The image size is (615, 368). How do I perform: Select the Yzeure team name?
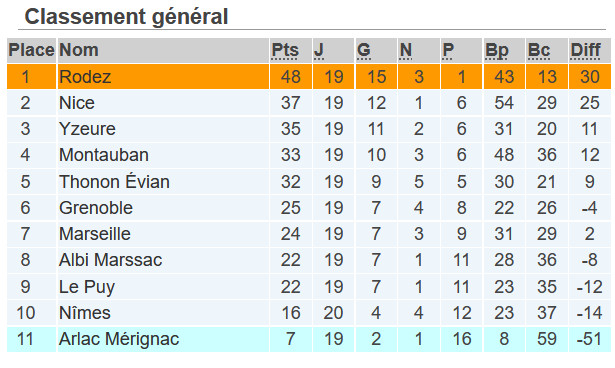click(87, 129)
